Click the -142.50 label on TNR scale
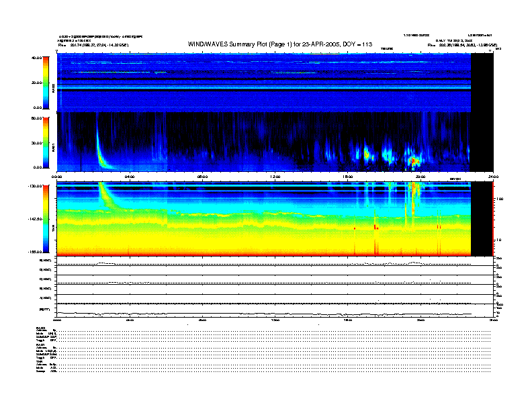 coord(35,219)
